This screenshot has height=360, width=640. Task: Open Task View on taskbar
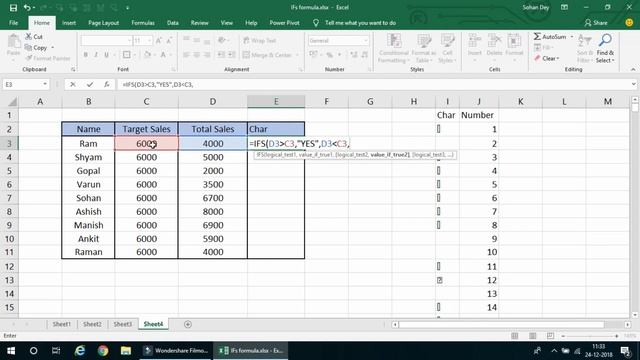coord(56,351)
